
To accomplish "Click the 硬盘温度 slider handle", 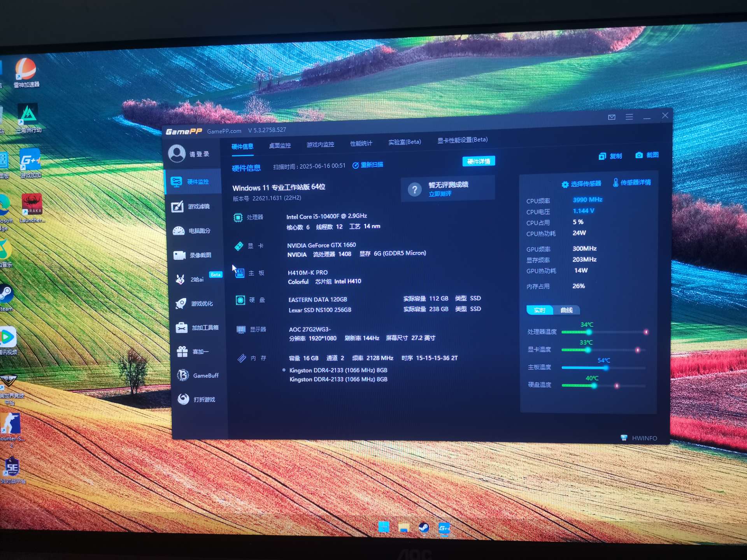I will click(x=594, y=386).
